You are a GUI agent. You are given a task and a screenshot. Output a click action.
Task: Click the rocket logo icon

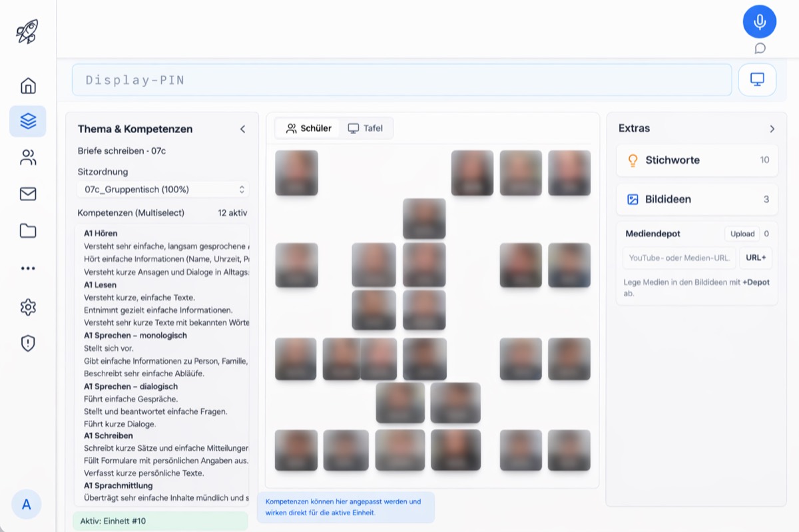tap(27, 31)
